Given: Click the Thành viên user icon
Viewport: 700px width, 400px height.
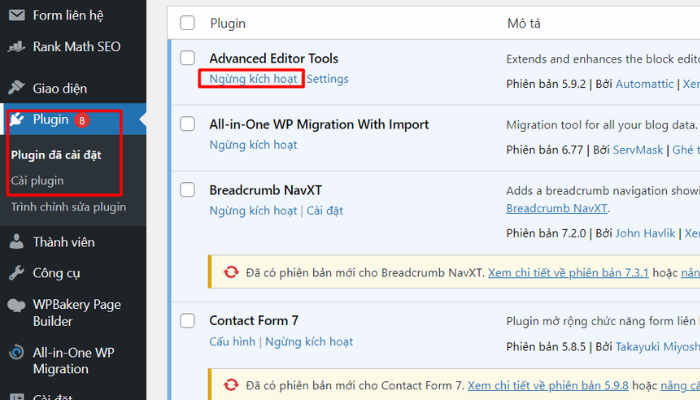Looking at the screenshot, I should 17,242.
